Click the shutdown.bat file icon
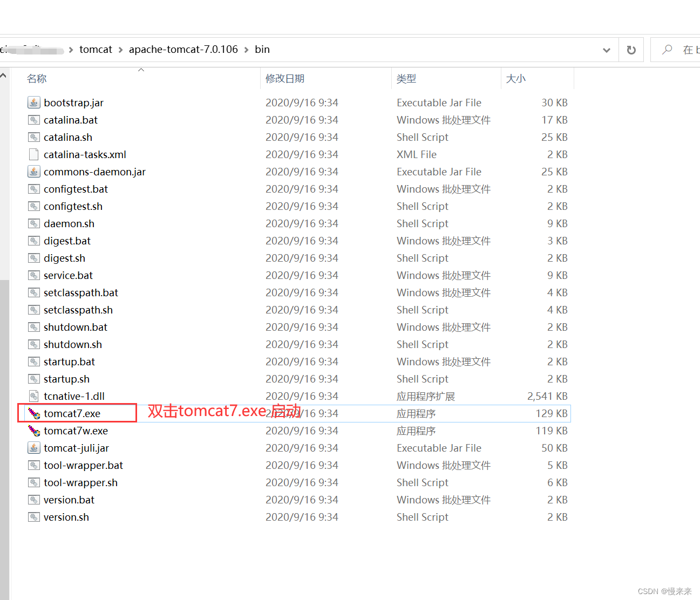 [34, 327]
